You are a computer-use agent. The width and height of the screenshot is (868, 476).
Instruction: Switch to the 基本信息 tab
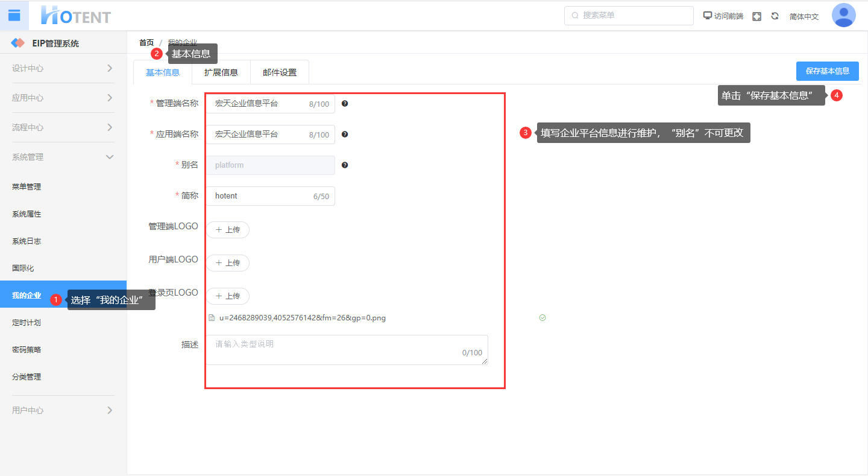(163, 72)
